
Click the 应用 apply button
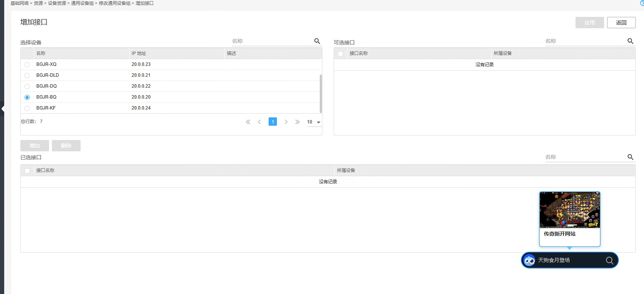[590, 23]
